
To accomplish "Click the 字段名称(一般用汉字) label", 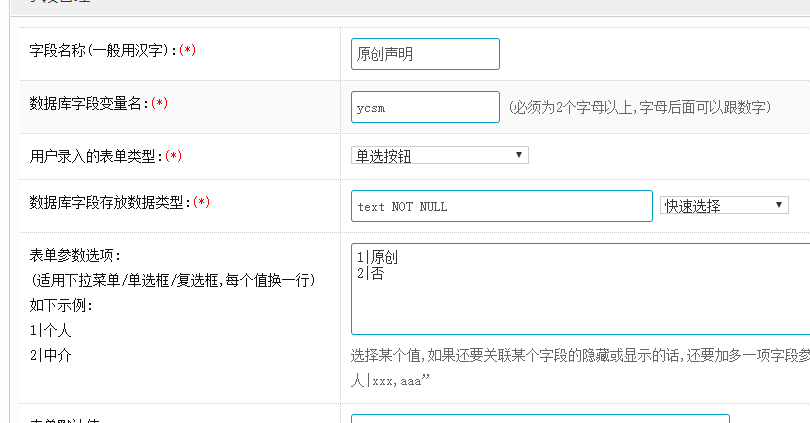I will pos(102,50).
